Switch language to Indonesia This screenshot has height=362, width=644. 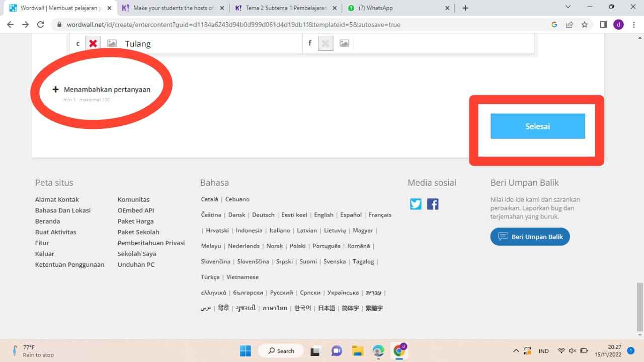coord(249,231)
